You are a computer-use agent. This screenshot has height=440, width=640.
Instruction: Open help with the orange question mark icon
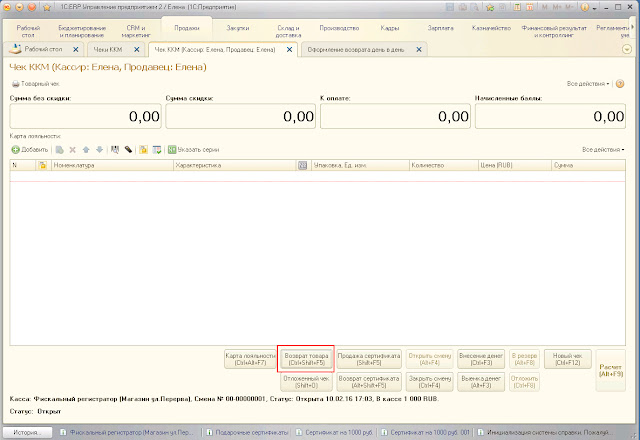coord(620,84)
